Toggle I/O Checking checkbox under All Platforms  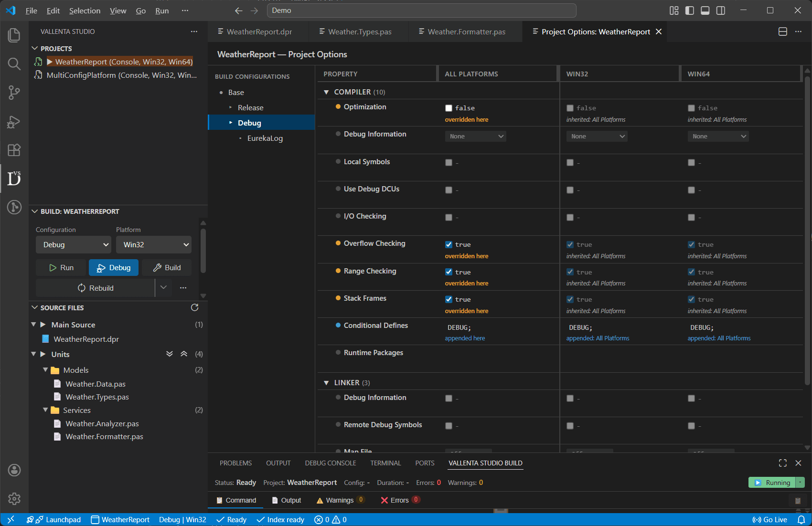(x=449, y=218)
